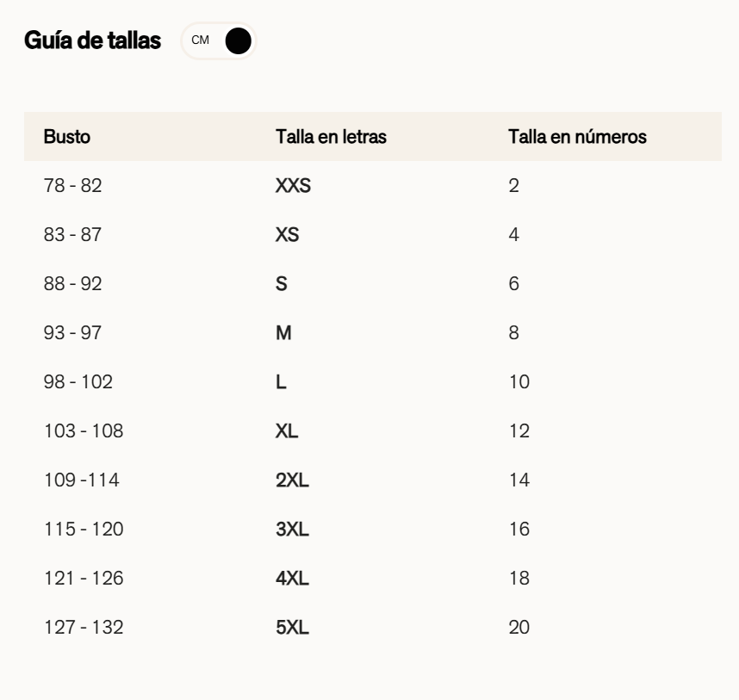
Task: Click the S letter size
Action: pos(282,283)
